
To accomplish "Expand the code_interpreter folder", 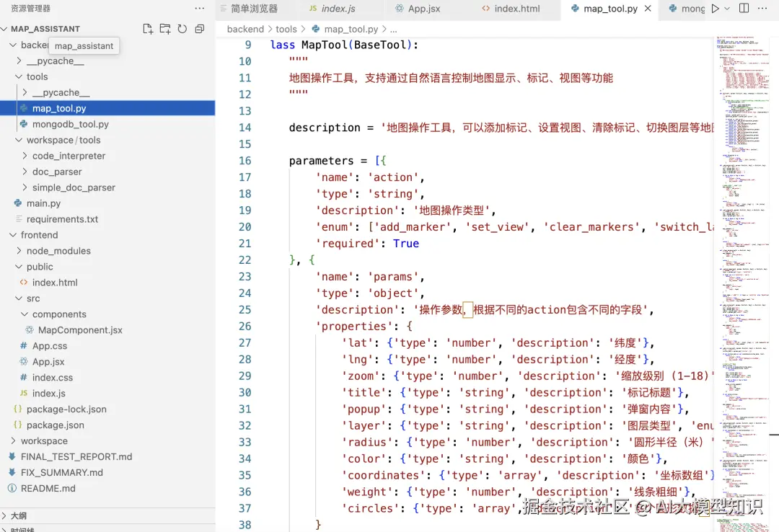I will click(25, 156).
